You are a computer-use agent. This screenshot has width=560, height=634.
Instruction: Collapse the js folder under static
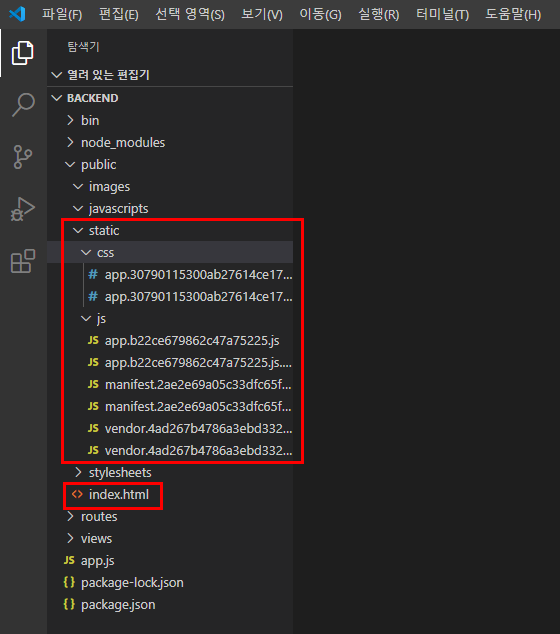click(x=170, y=319)
